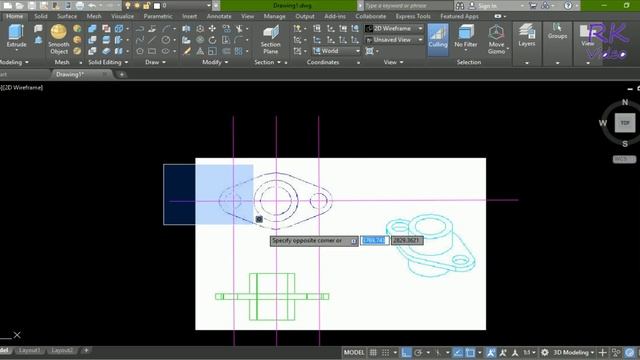Click the MODEL status bar button
The image size is (640, 360).
coord(353,352)
